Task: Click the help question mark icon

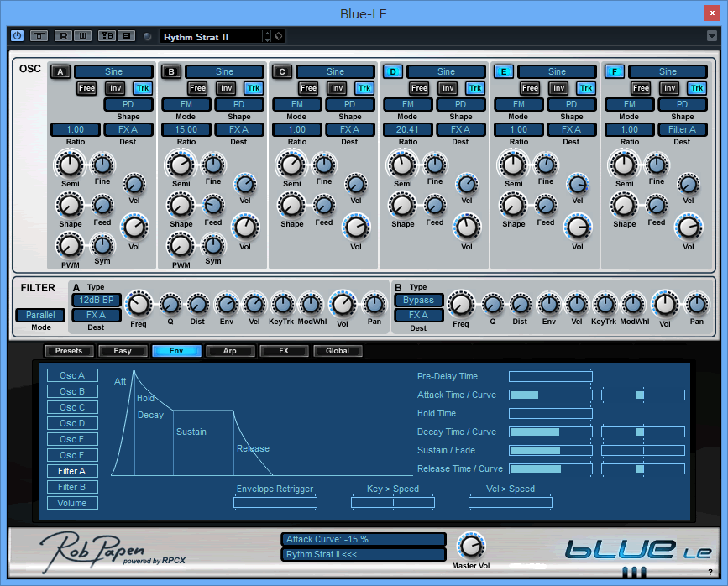Action: (x=710, y=572)
